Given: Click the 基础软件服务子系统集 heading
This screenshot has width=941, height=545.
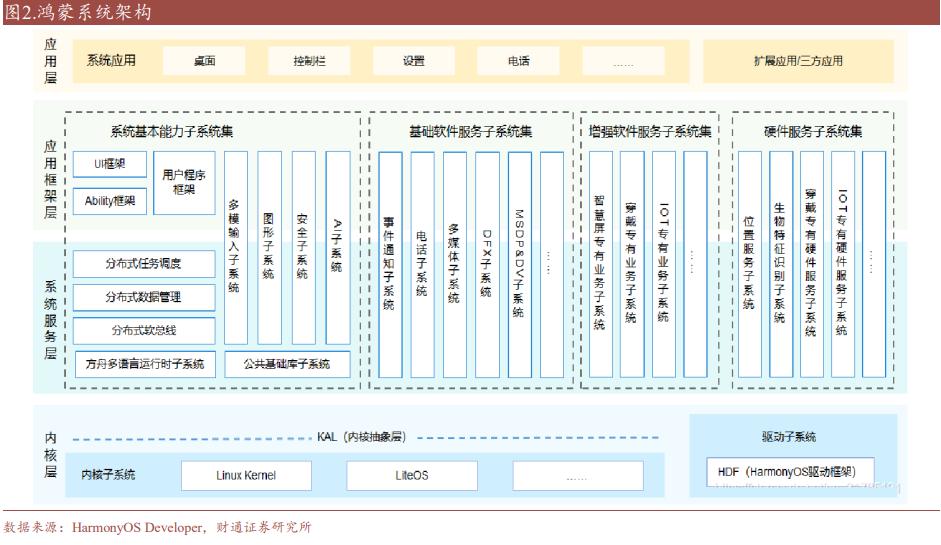Looking at the screenshot, I should [470, 131].
